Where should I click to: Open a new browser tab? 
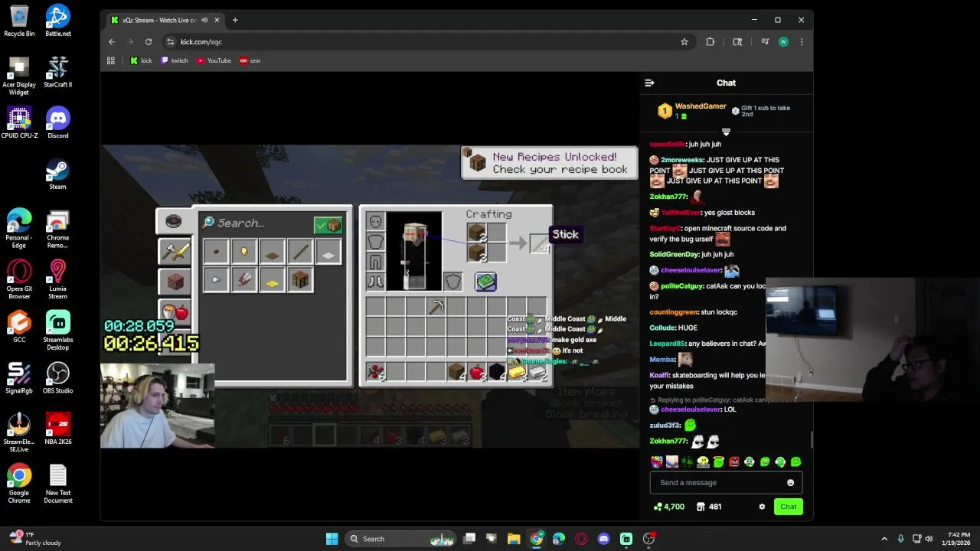235,20
